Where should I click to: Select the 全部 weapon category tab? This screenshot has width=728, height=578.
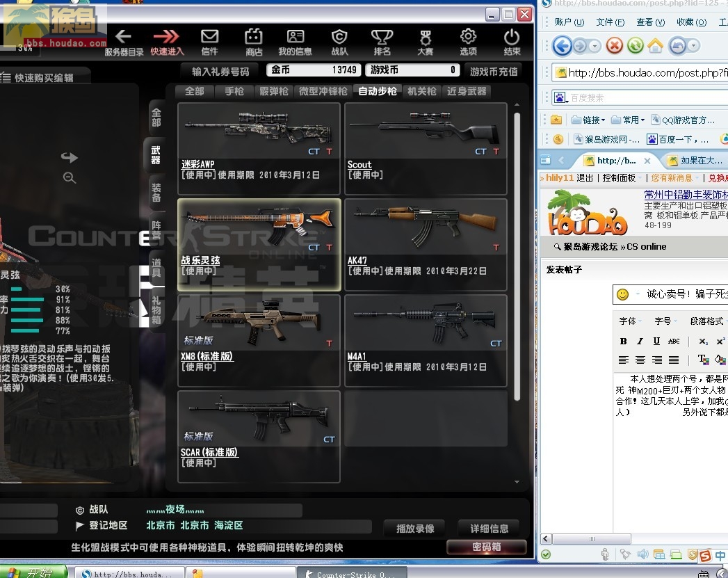click(194, 91)
